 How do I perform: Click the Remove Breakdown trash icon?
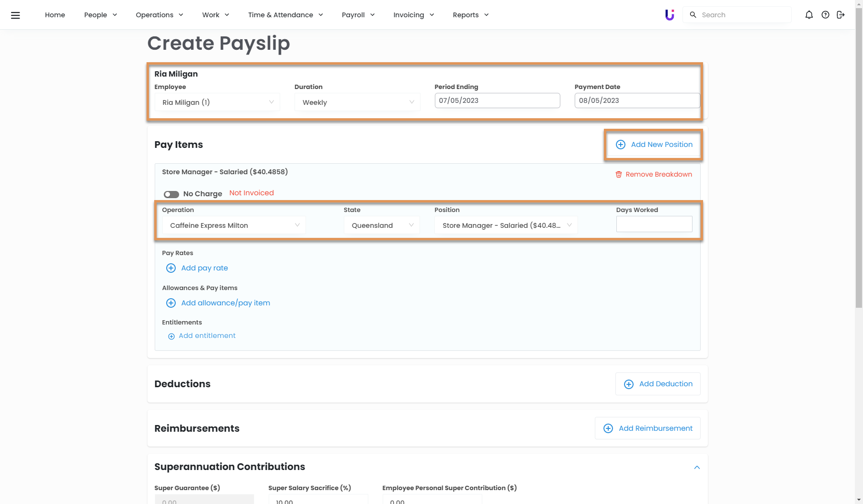coord(618,175)
